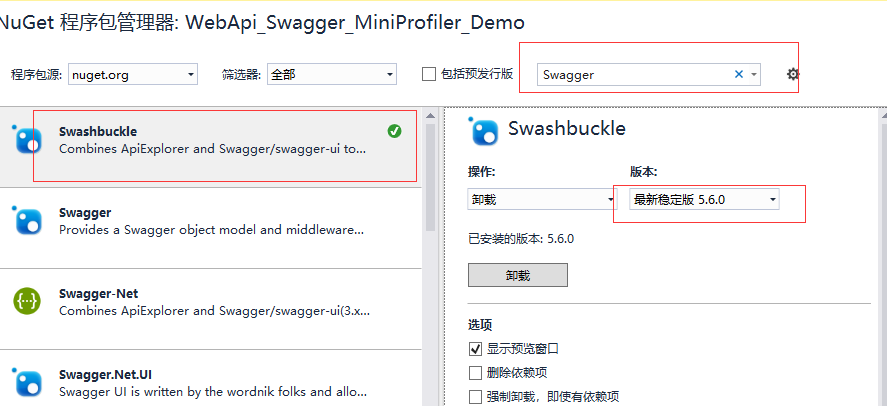Open the package source nuget.org dropdown
This screenshot has height=406, width=887.
pos(133,74)
